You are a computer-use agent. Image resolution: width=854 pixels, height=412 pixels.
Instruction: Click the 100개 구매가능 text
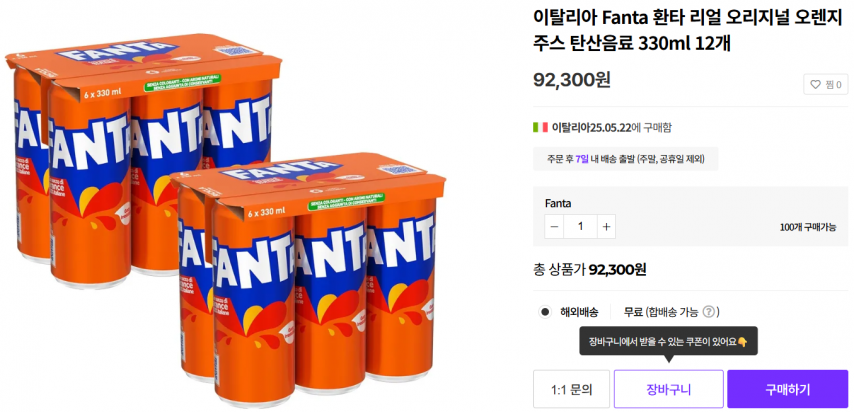point(807,227)
